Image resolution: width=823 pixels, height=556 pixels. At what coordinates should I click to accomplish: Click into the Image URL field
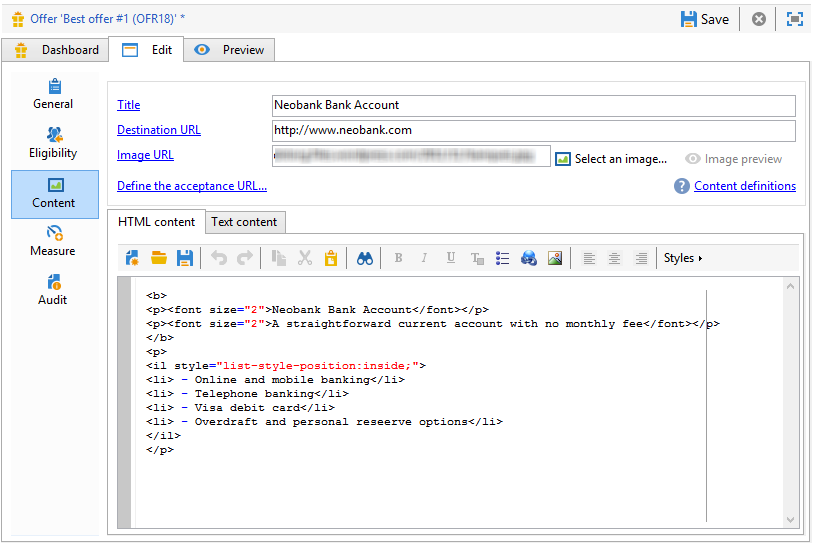tap(411, 156)
